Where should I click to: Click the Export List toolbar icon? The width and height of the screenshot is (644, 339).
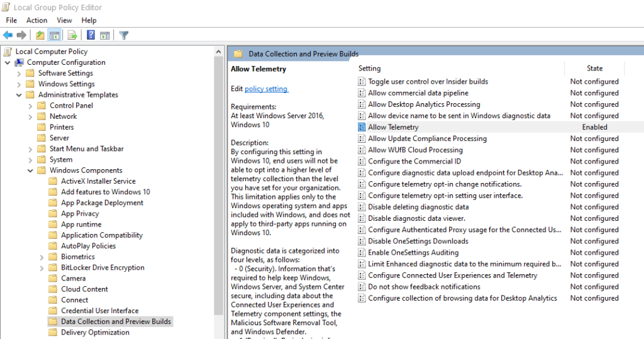tap(72, 35)
